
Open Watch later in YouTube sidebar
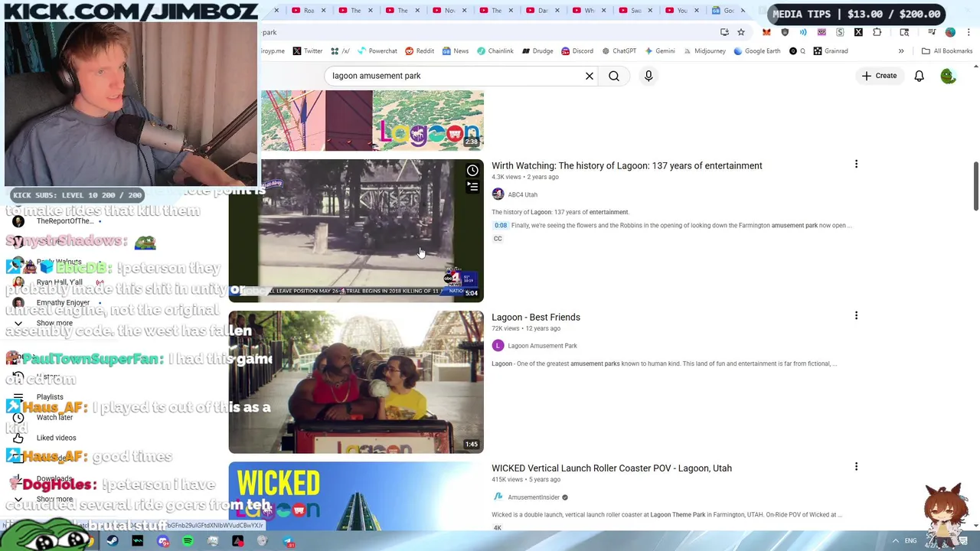[x=54, y=418]
